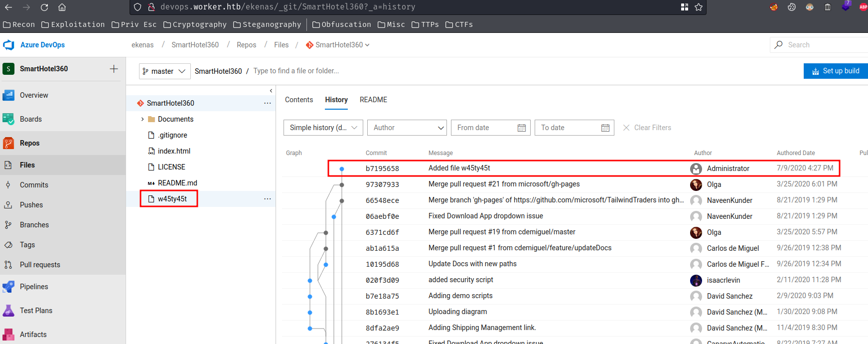The width and height of the screenshot is (868, 344).
Task: Open the Author filter dropdown
Action: (x=407, y=128)
